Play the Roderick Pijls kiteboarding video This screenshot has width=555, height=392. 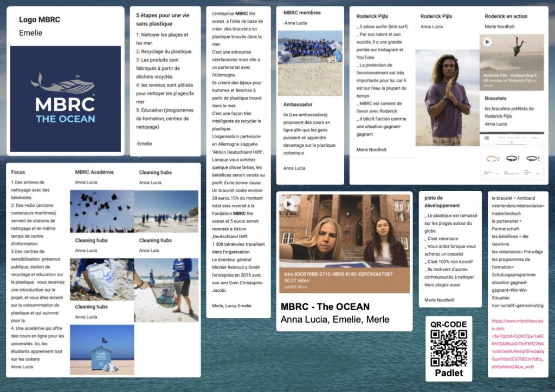coord(487,42)
